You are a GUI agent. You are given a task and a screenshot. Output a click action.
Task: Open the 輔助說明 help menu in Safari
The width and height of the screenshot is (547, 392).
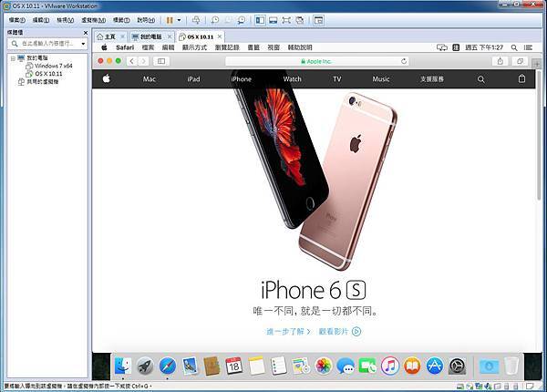[x=300, y=47]
